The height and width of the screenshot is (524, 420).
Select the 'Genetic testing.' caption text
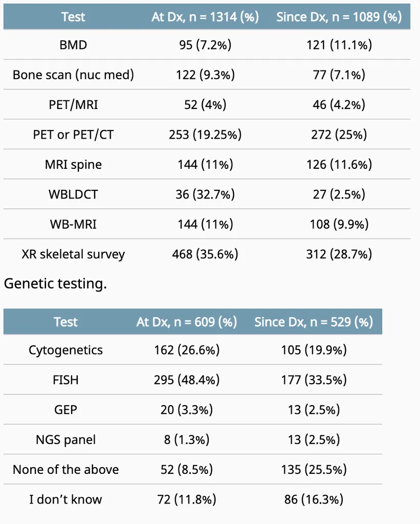click(55, 283)
